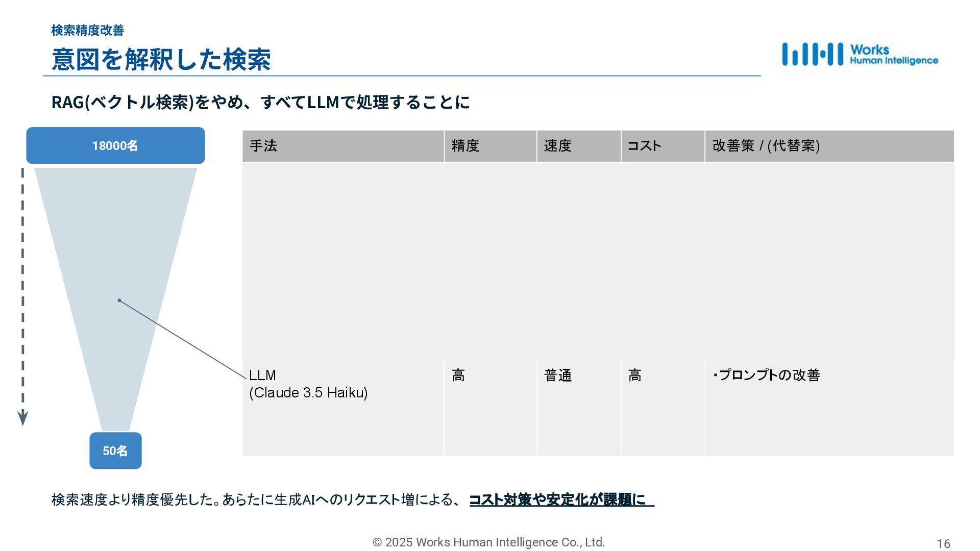Click the blue 18000名 box
Image resolution: width=980 pixels, height=551 pixels.
pos(115,145)
